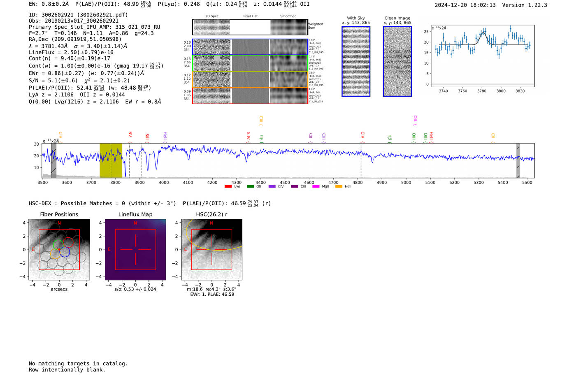Click the red CIV marker near 4800
Screen dimensions: 576x392
coord(362,137)
